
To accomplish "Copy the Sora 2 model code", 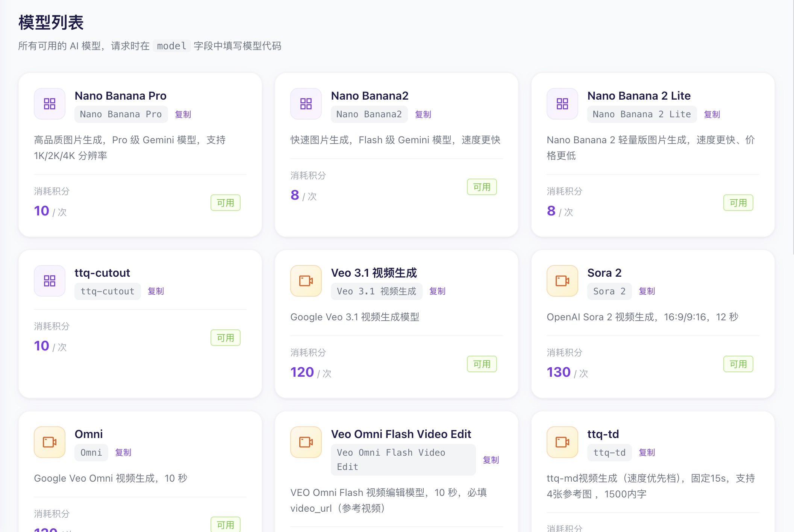I will (x=647, y=291).
